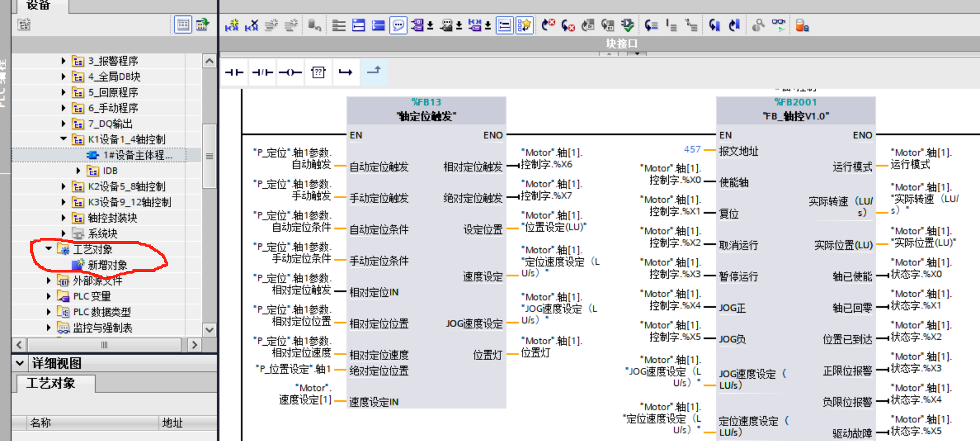The width and height of the screenshot is (980, 441).
Task: Select the 设备 tab at top left
Action: tap(38, 5)
